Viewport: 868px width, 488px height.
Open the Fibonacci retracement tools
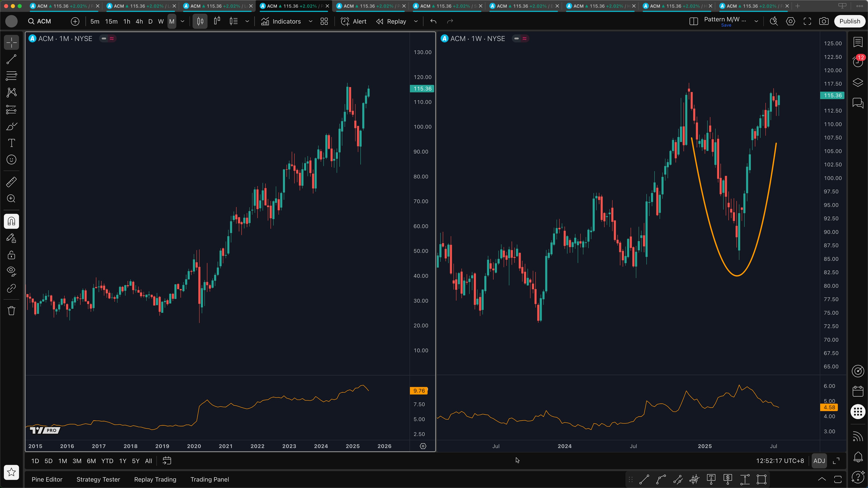tap(12, 76)
